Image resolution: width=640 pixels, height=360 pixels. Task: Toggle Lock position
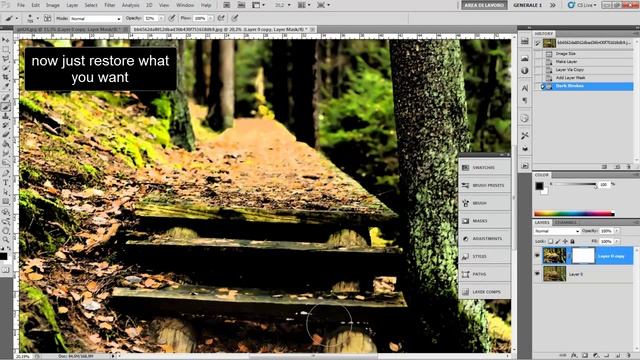coord(565,241)
